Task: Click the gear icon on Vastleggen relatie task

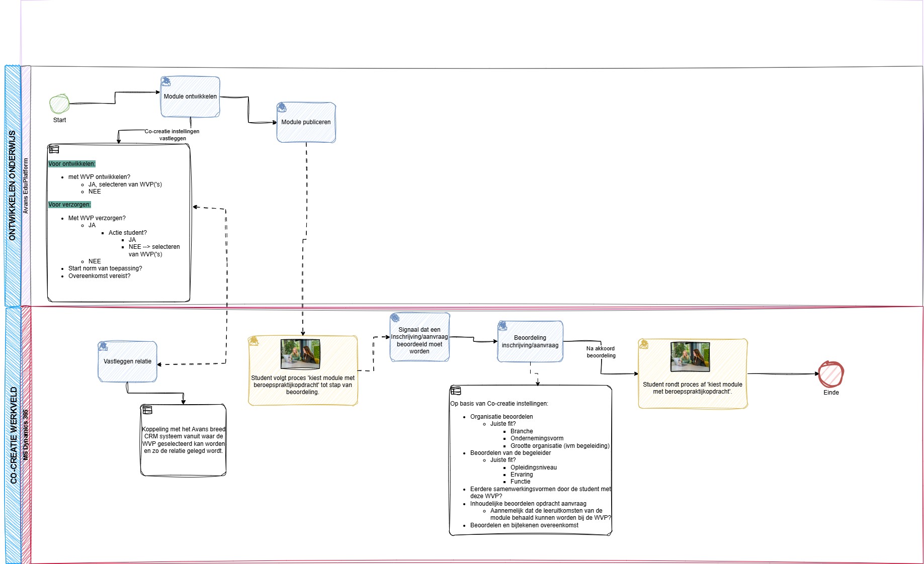Action: click(x=103, y=346)
